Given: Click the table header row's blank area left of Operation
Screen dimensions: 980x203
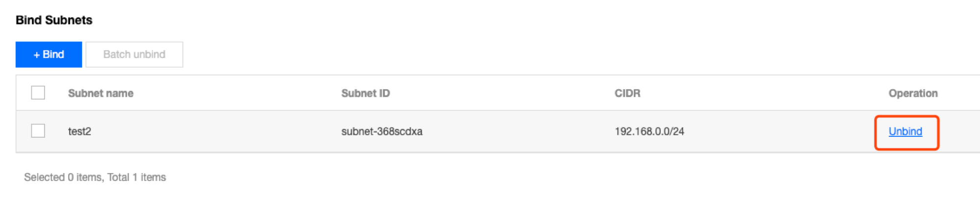Looking at the screenshot, I should (760, 93).
